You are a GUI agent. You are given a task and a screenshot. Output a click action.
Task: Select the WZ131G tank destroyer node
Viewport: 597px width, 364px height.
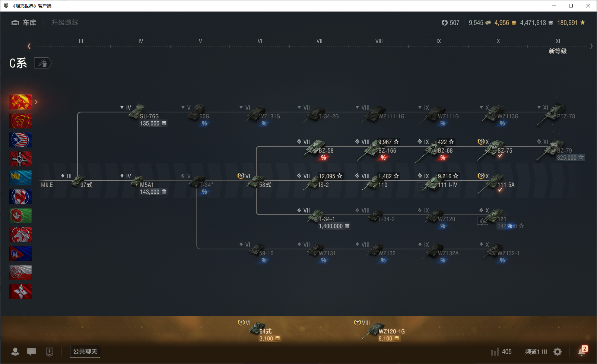pyautogui.click(x=263, y=113)
